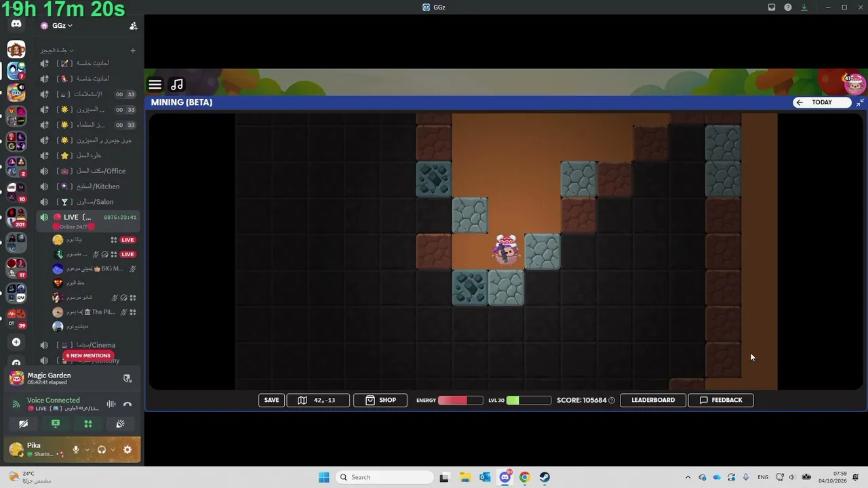Invite people to the GGz server
The image size is (868, 488).
(x=134, y=26)
